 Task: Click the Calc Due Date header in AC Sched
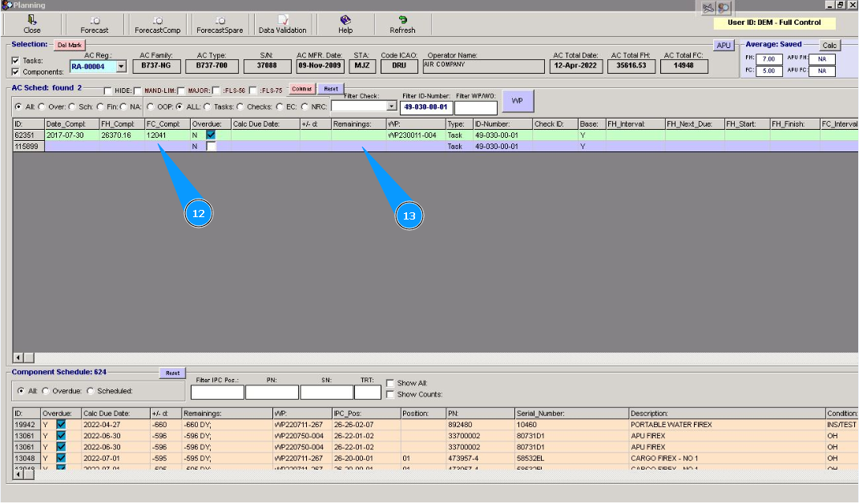(265, 124)
